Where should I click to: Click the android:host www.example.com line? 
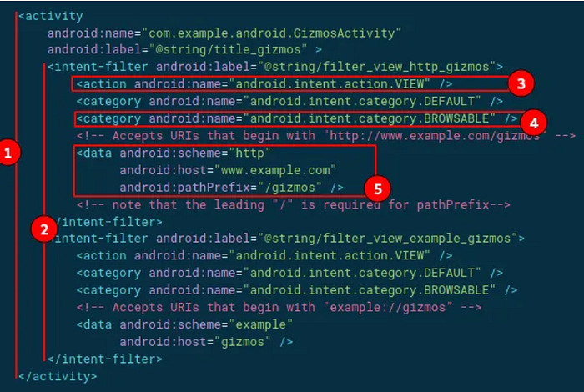tap(228, 170)
